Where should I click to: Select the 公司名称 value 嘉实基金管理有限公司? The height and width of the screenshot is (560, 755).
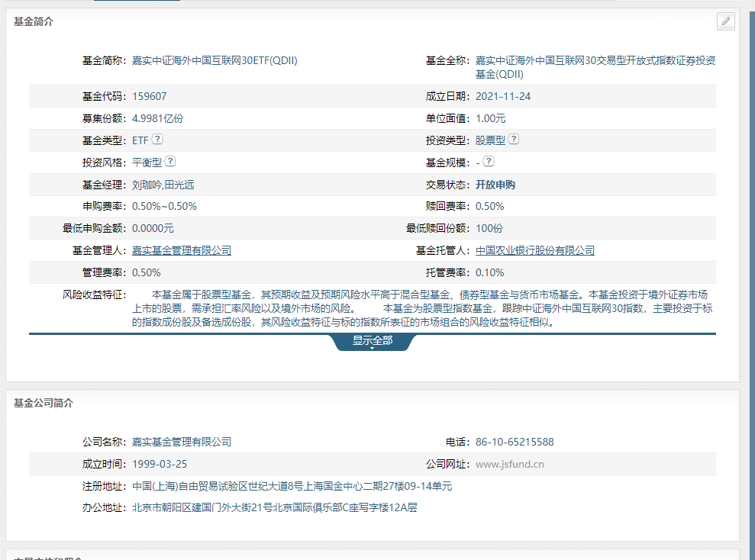click(182, 443)
